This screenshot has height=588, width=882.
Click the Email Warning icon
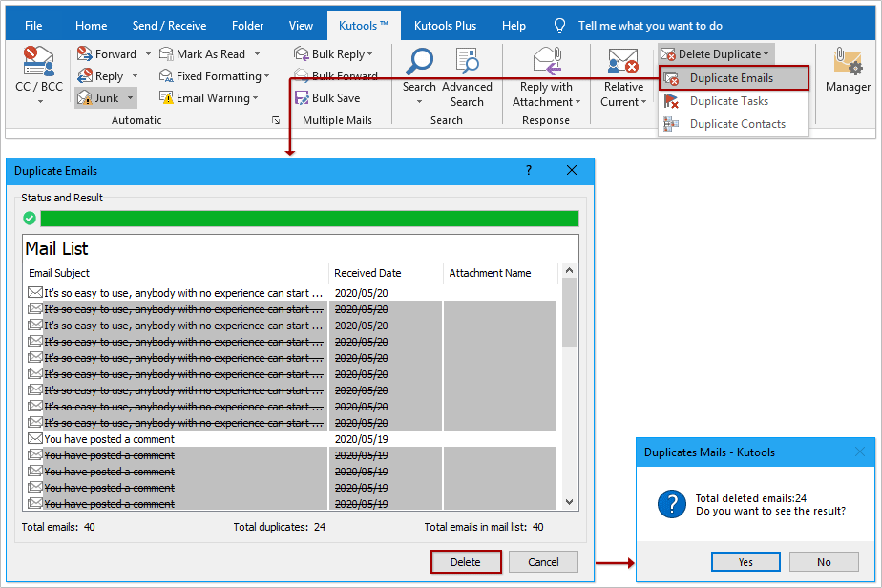(x=166, y=98)
